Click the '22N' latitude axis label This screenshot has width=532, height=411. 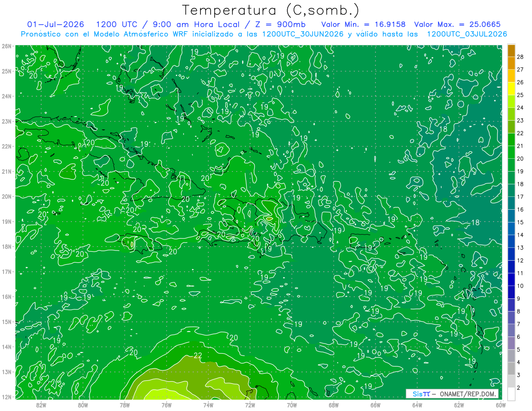[7, 146]
